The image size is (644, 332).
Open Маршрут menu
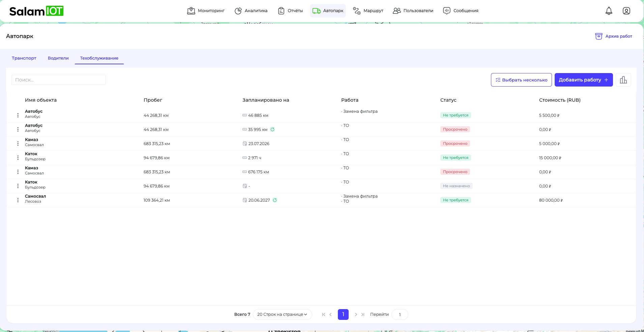(368, 11)
